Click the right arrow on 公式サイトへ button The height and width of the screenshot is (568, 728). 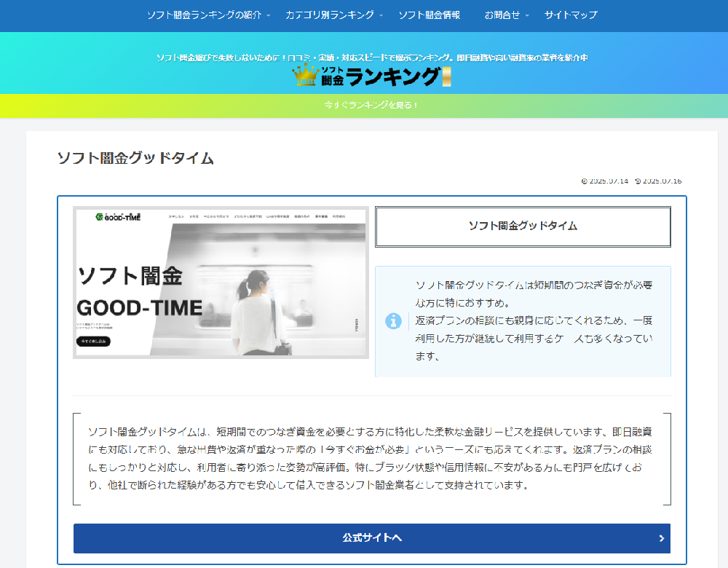point(661,538)
